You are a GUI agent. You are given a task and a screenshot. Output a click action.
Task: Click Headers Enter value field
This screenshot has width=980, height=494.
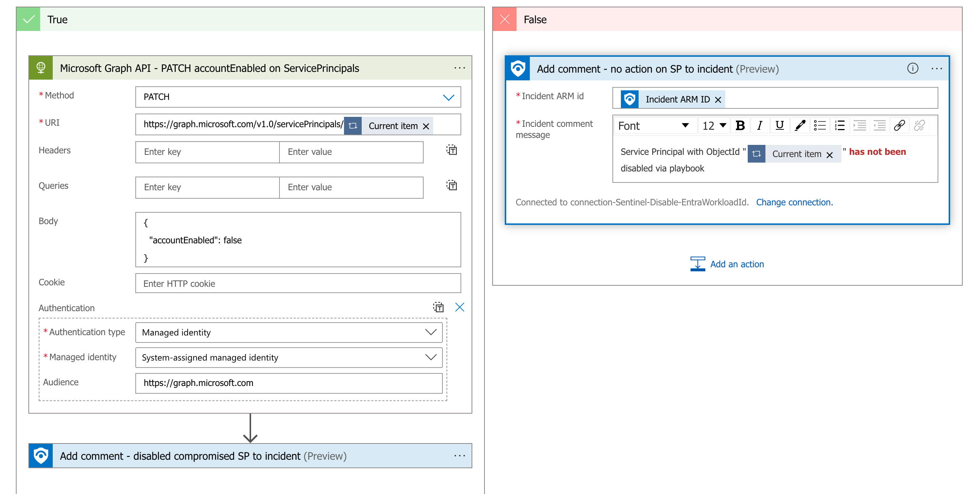click(351, 152)
